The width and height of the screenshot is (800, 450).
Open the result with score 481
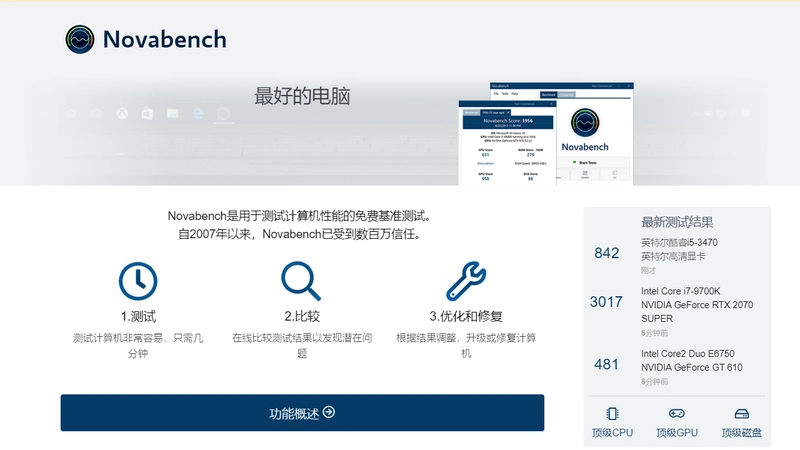tap(607, 364)
